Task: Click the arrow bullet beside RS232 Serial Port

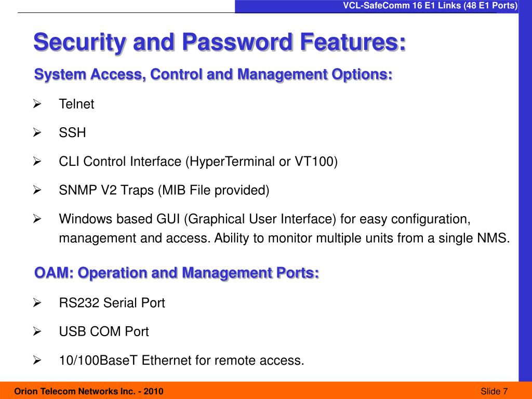Action: tap(37, 303)
